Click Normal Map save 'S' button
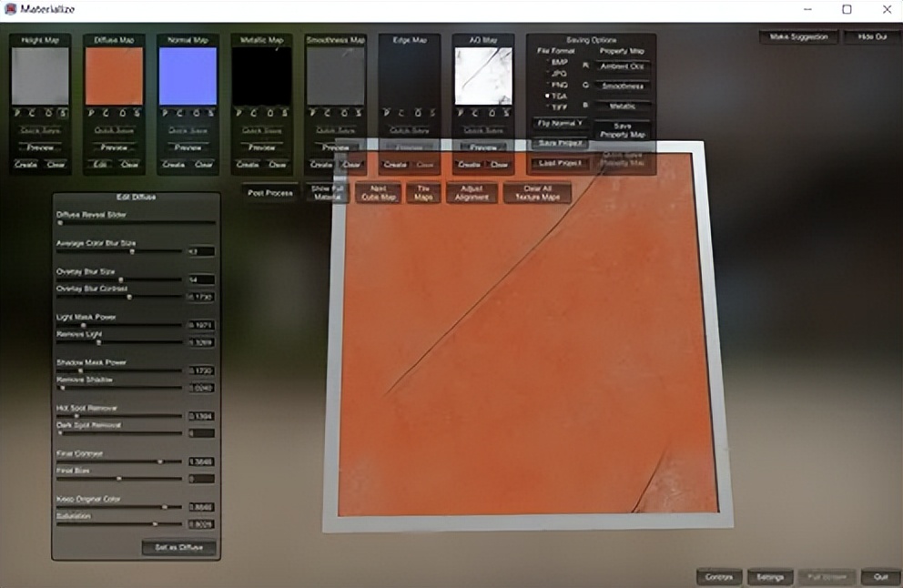 [x=211, y=114]
